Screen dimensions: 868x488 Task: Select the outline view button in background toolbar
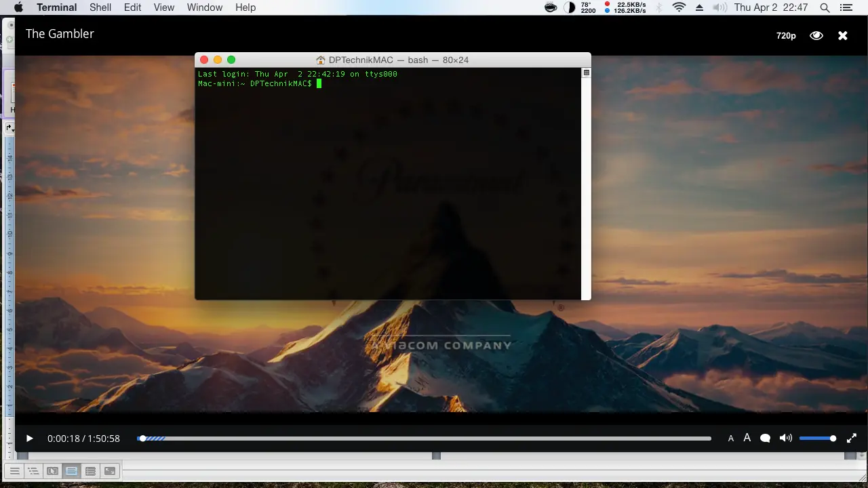tap(33, 471)
